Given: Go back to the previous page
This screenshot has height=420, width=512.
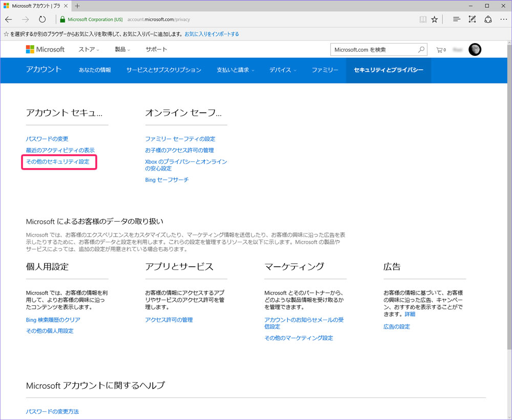Looking at the screenshot, I should coord(9,19).
